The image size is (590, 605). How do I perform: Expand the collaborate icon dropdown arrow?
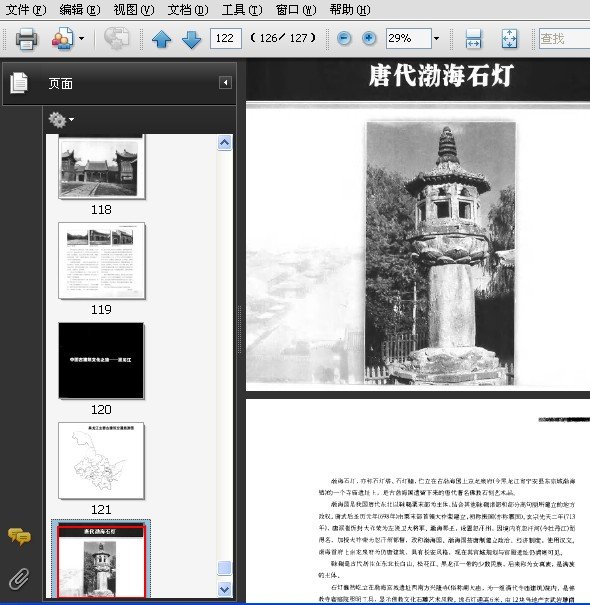click(81, 38)
